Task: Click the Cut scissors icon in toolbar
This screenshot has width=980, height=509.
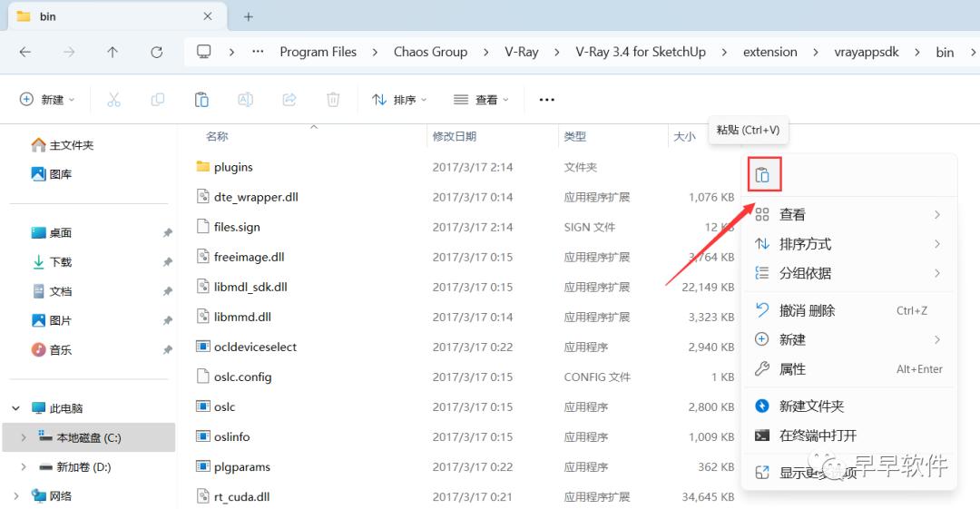Action: pos(113,100)
